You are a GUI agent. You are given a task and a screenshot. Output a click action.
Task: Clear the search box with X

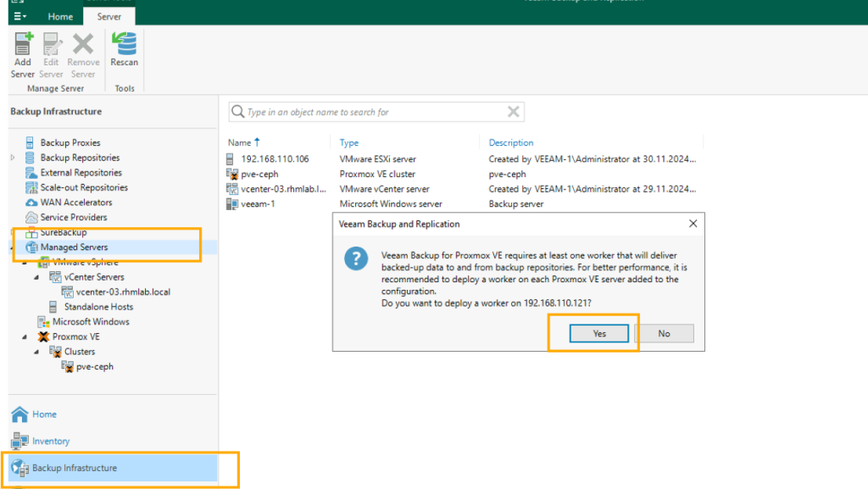pyautogui.click(x=513, y=112)
